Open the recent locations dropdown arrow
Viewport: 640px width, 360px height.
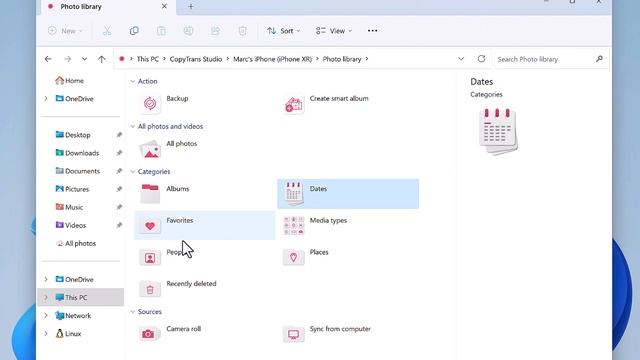[x=84, y=59]
